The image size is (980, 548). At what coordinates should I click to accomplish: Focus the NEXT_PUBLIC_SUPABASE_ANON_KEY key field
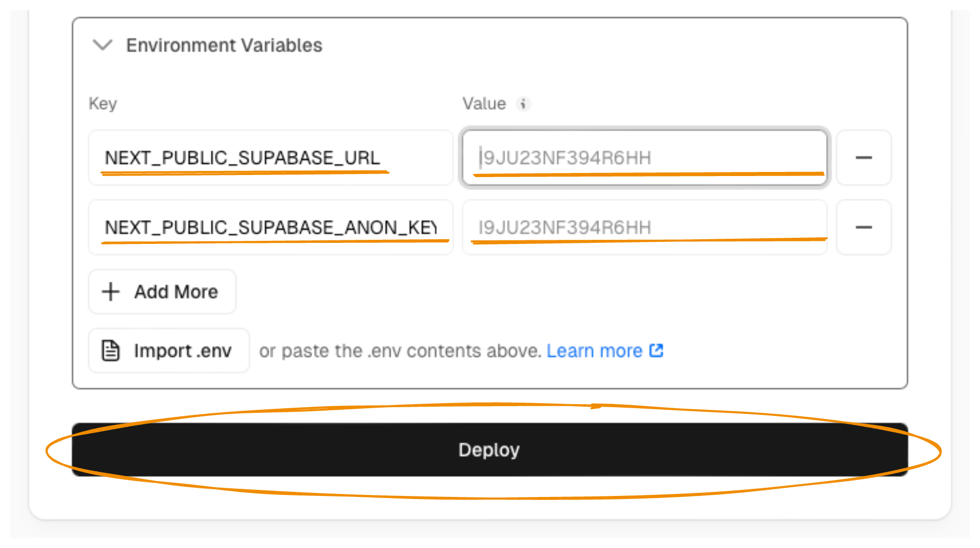click(271, 227)
